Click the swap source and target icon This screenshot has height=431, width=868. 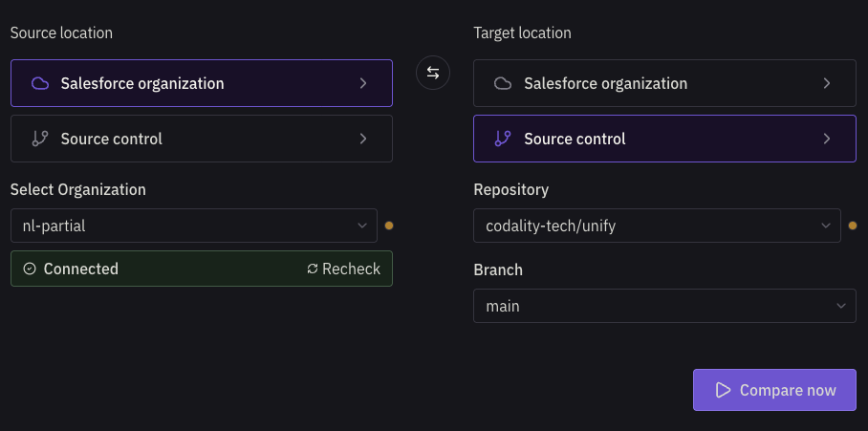(x=433, y=73)
